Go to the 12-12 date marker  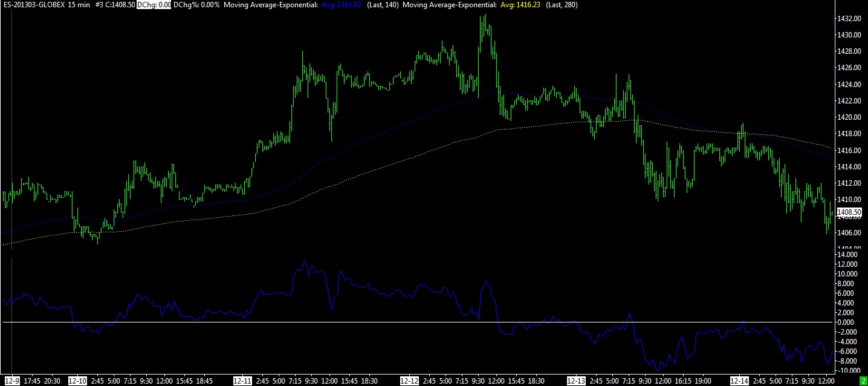(409, 381)
